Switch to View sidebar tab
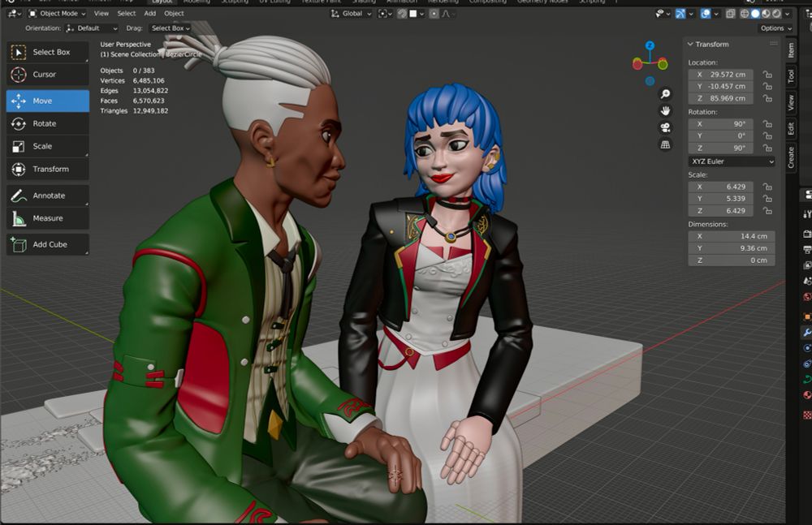 pos(791,102)
